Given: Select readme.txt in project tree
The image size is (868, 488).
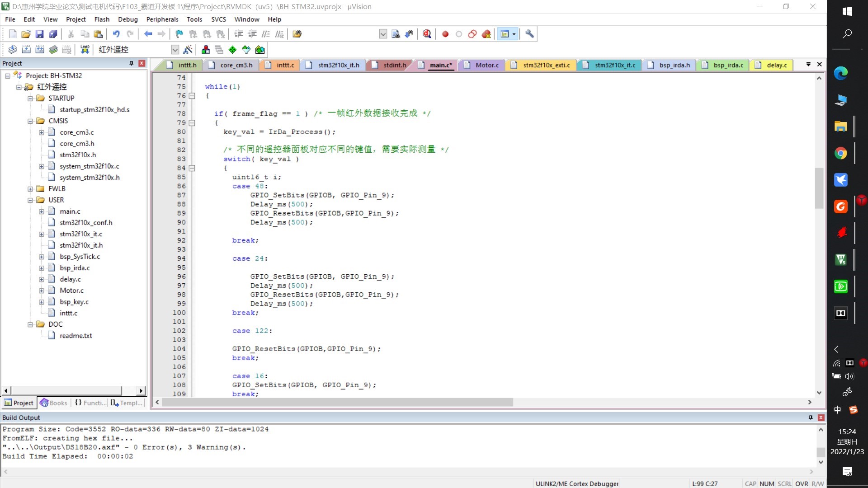Looking at the screenshot, I should [75, 336].
